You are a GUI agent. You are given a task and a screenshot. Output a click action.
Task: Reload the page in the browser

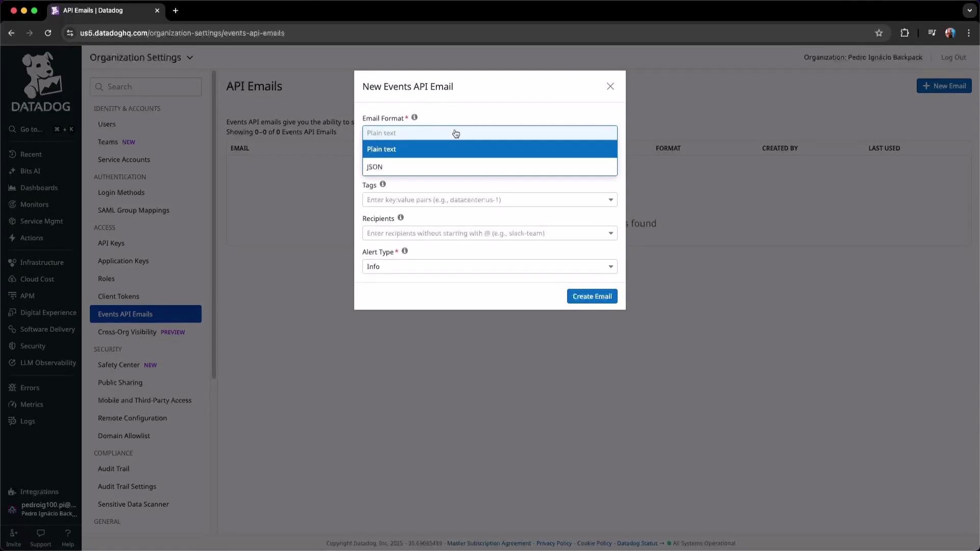pyautogui.click(x=48, y=33)
